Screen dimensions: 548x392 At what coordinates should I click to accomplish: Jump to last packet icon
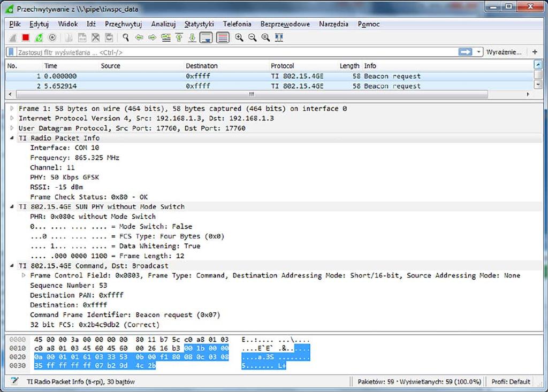coord(192,38)
